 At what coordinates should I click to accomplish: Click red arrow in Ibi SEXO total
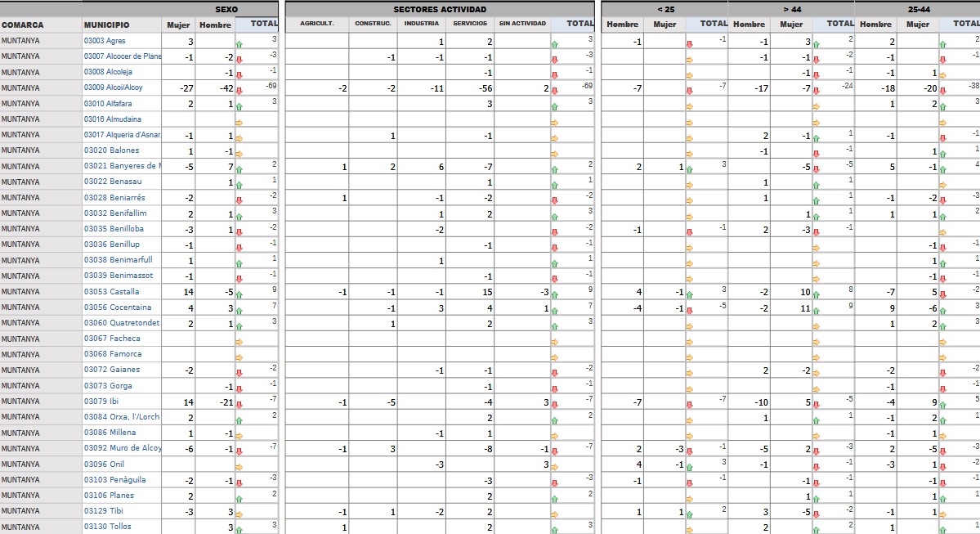pos(239,405)
